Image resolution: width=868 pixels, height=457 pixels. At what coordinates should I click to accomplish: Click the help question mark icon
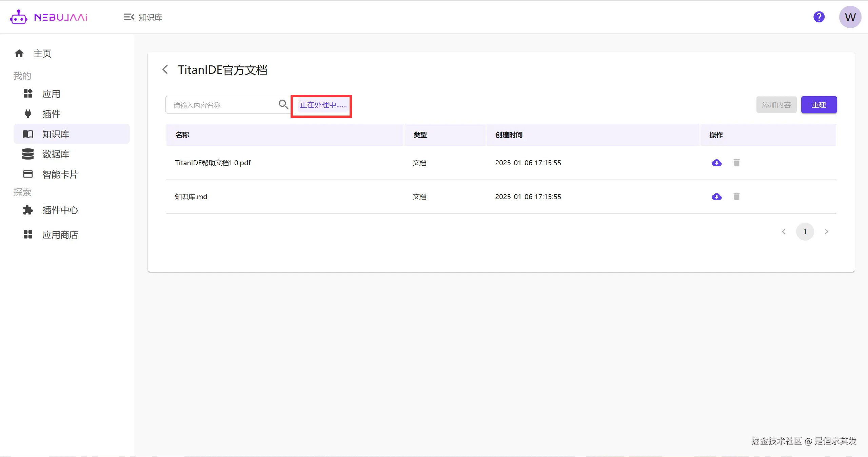tap(819, 17)
